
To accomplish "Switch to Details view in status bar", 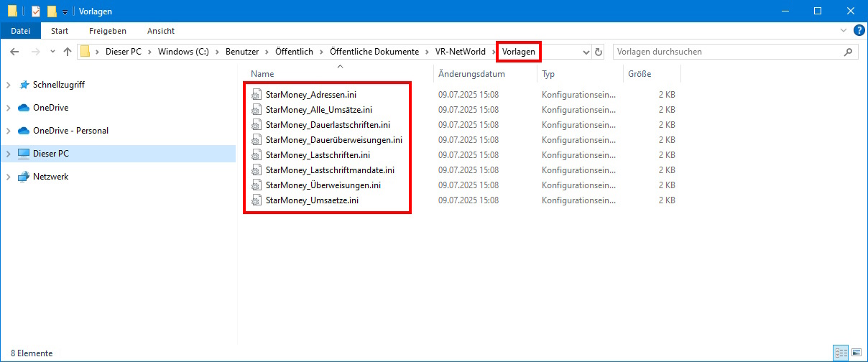I will (841, 353).
